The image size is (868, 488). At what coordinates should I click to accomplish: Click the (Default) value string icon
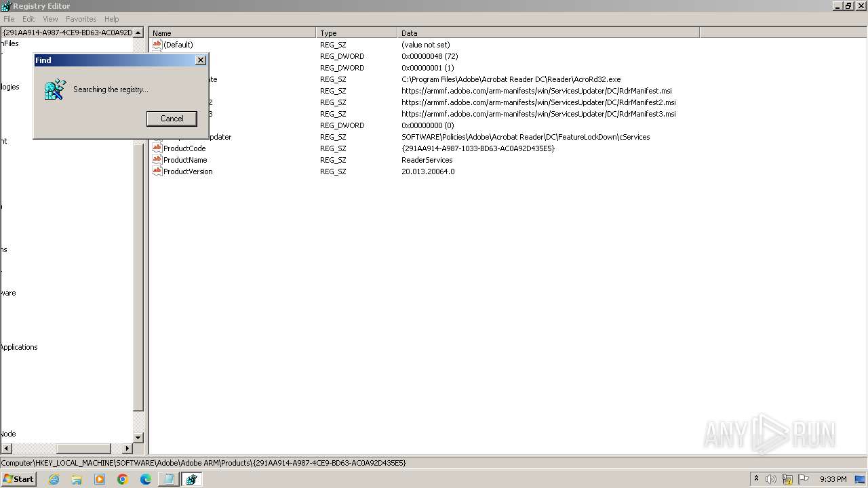point(157,45)
